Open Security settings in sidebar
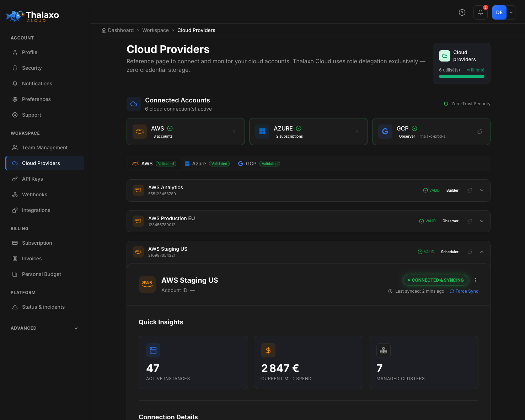 (x=44, y=68)
